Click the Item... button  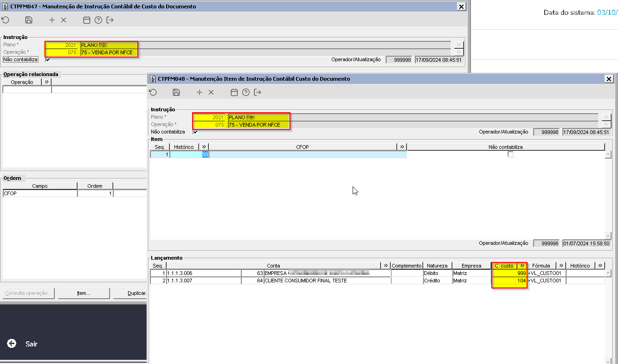84,293
